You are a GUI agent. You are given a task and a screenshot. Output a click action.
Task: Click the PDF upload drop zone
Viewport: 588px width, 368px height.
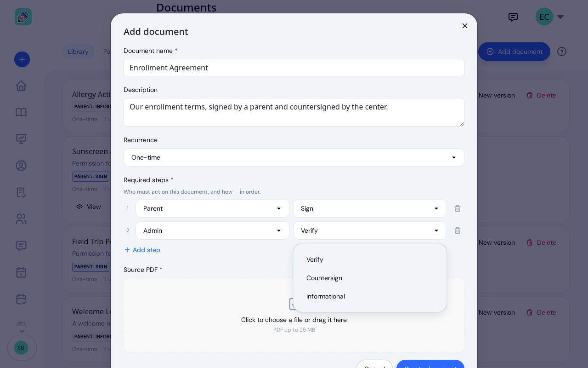(x=294, y=315)
